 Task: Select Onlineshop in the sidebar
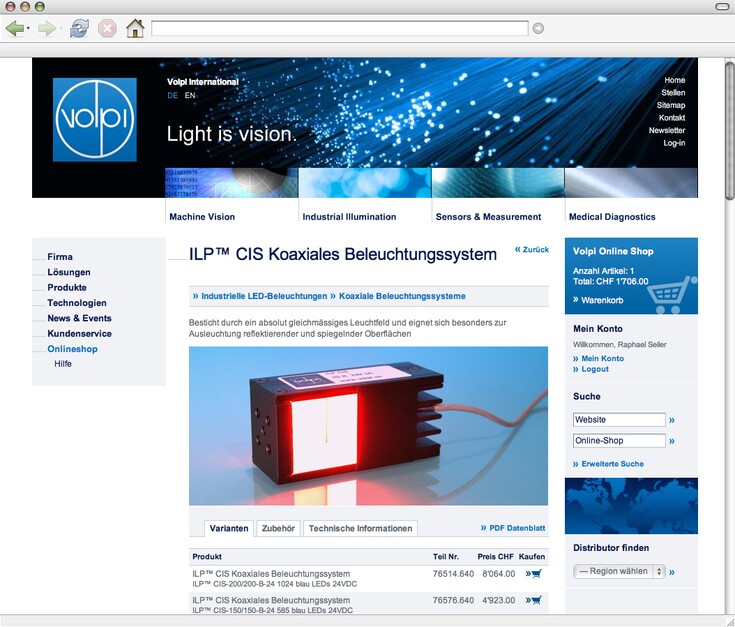click(72, 349)
